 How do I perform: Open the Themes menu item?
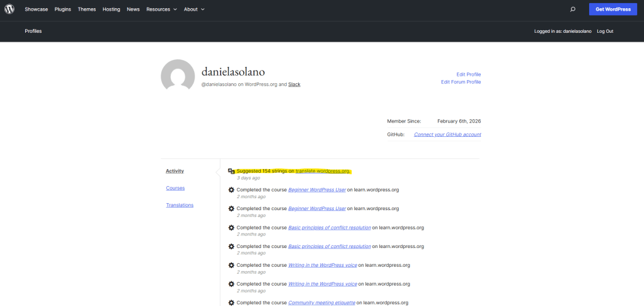coord(87,9)
